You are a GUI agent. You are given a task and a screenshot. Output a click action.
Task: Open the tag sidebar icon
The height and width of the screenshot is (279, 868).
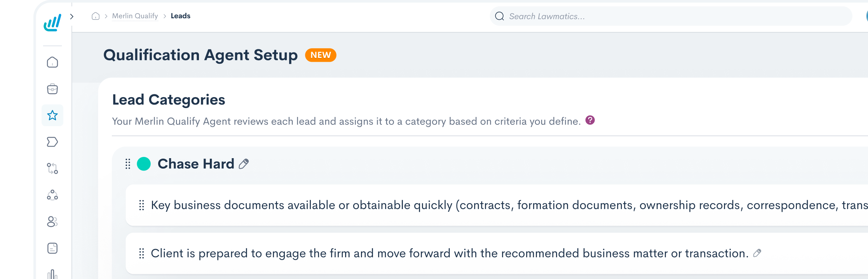point(52,142)
